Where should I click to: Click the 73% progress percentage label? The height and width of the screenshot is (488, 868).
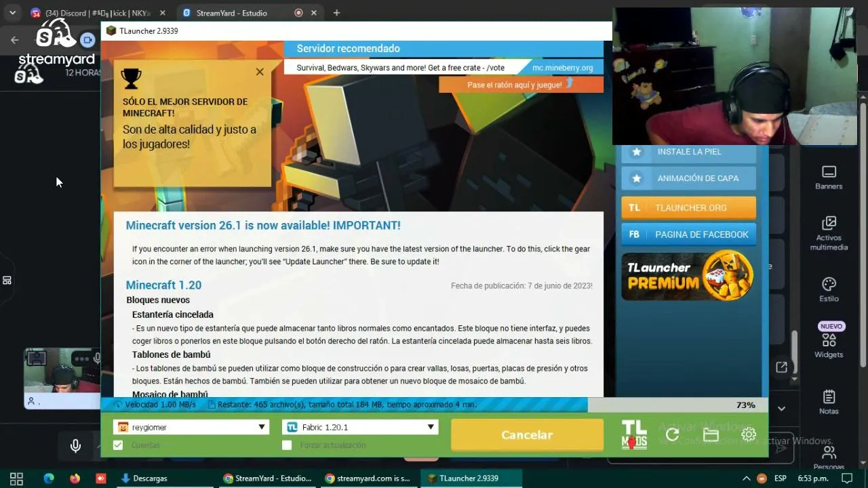pyautogui.click(x=745, y=405)
